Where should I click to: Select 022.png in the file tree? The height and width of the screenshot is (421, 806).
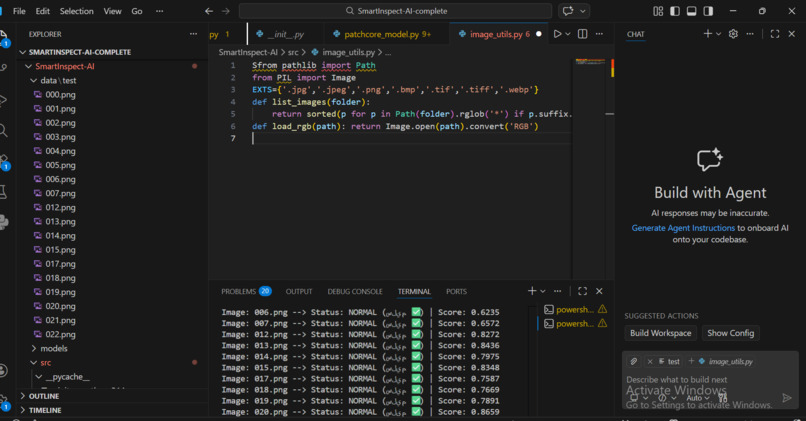click(x=60, y=334)
